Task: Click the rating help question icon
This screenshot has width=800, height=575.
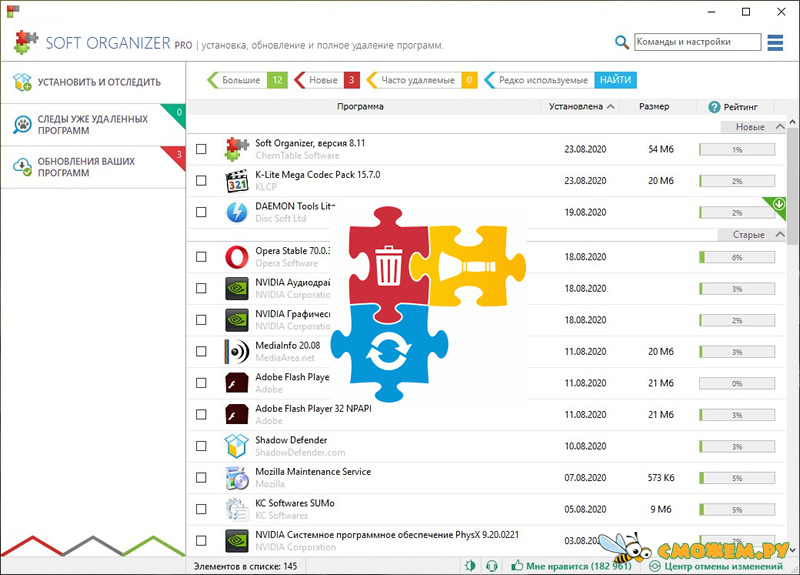Action: (x=714, y=107)
